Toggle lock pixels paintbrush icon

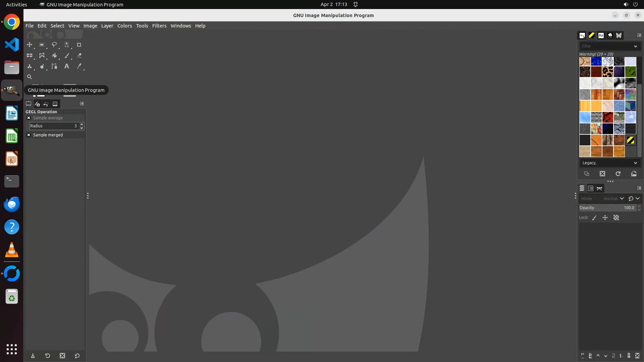point(594,218)
